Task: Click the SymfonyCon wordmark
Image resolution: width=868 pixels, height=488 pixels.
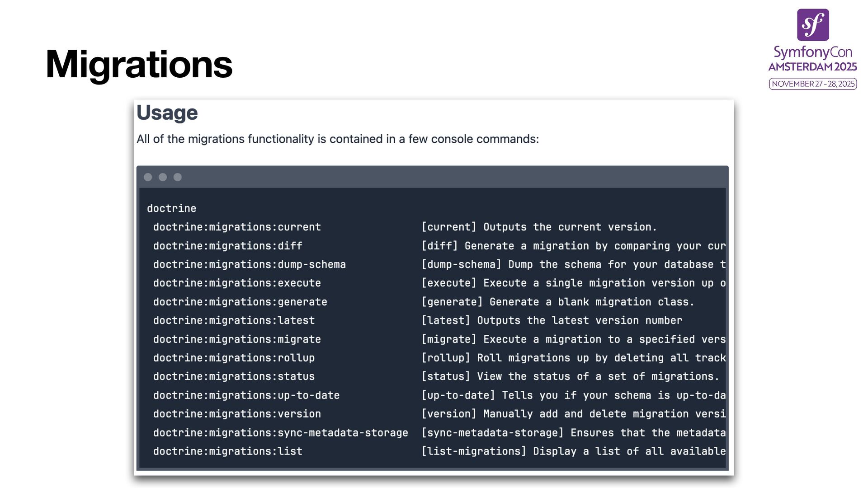Action: (x=812, y=52)
